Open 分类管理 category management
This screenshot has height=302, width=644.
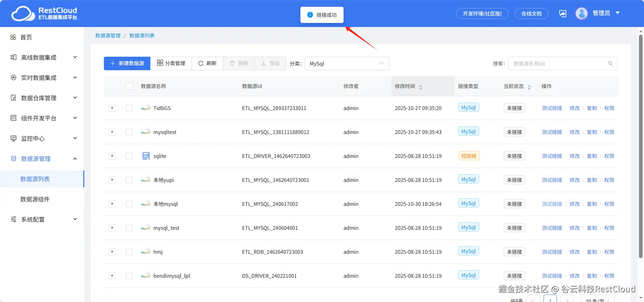pyautogui.click(x=171, y=63)
